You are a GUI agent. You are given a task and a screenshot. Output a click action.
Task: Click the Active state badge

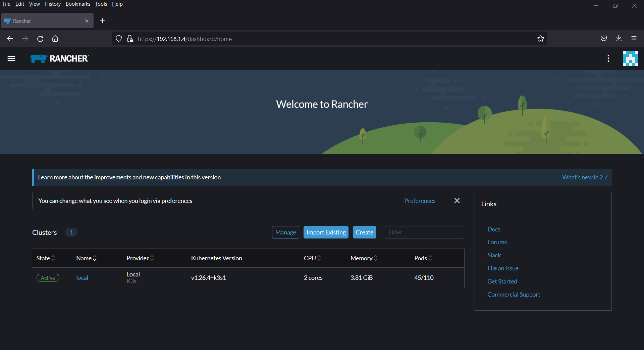pyautogui.click(x=48, y=278)
